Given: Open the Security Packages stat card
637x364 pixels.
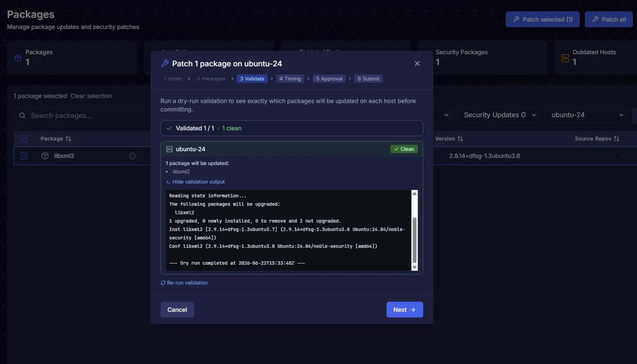Looking at the screenshot, I should [482, 58].
